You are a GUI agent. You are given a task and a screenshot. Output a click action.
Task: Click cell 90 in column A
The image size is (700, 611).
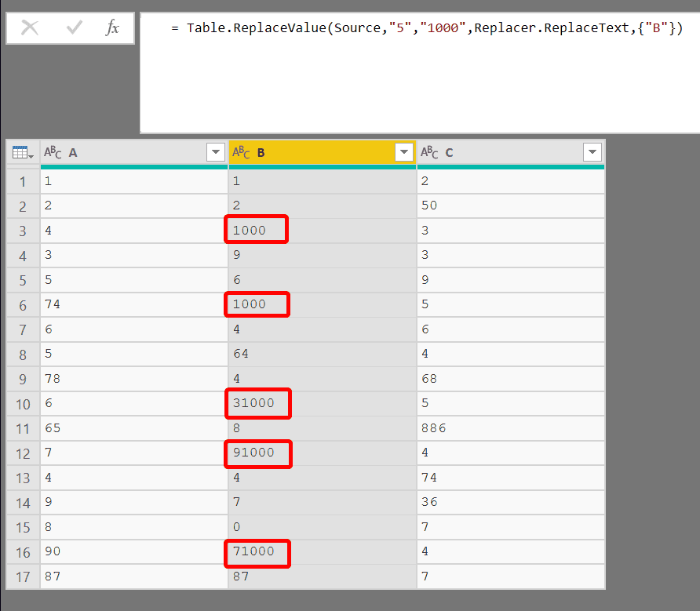(x=134, y=551)
